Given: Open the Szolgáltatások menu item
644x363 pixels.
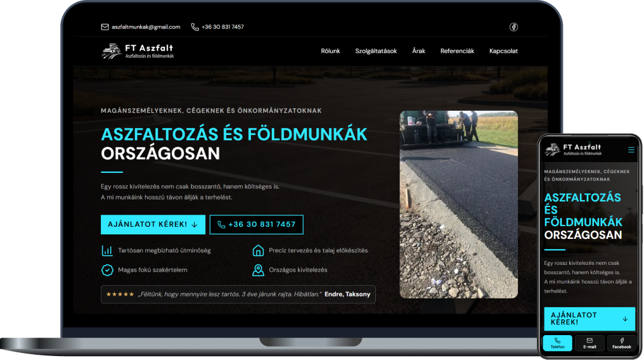Looking at the screenshot, I should 376,51.
